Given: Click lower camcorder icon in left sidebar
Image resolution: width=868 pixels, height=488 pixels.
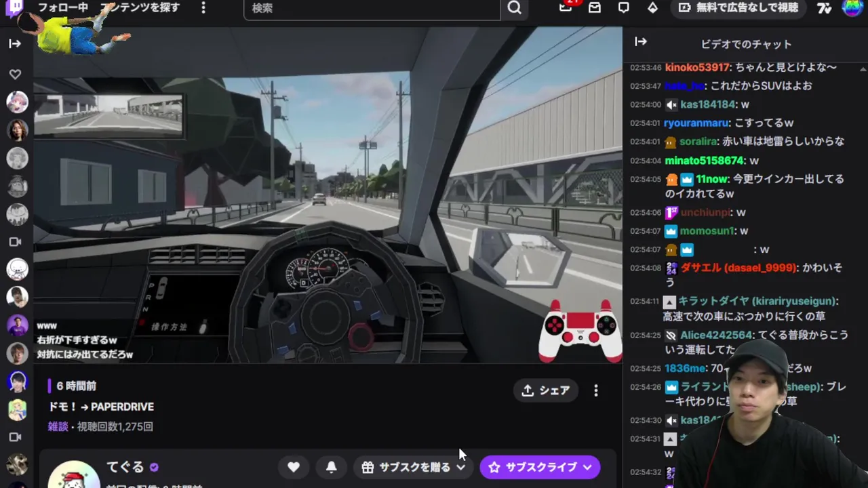Looking at the screenshot, I should pyautogui.click(x=15, y=437).
